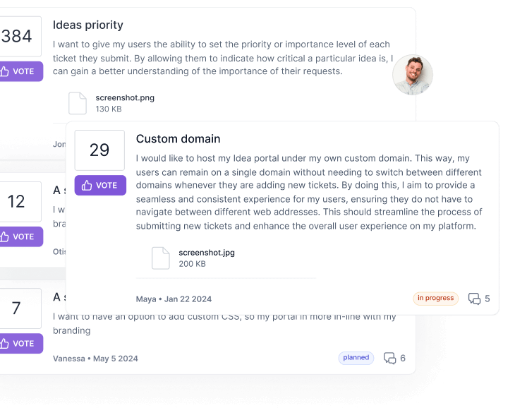This screenshot has width=515, height=420.
Task: Click the 29 vote count box
Action: coord(99,150)
